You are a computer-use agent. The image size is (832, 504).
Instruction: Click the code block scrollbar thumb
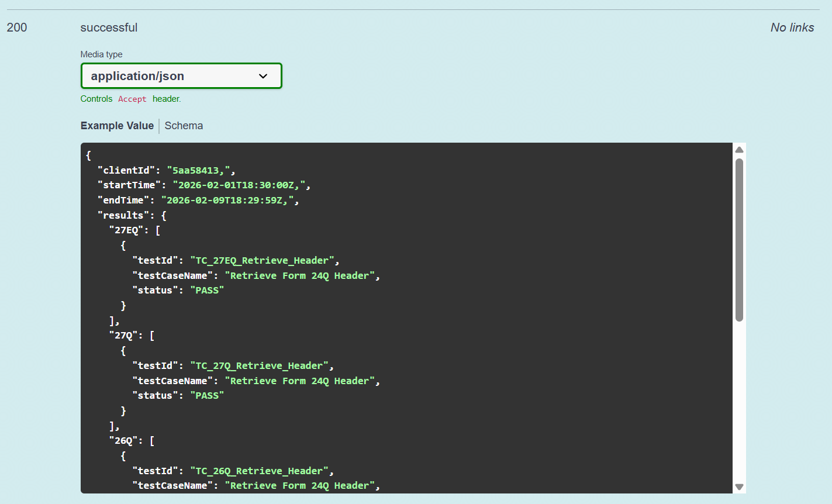[x=739, y=240]
